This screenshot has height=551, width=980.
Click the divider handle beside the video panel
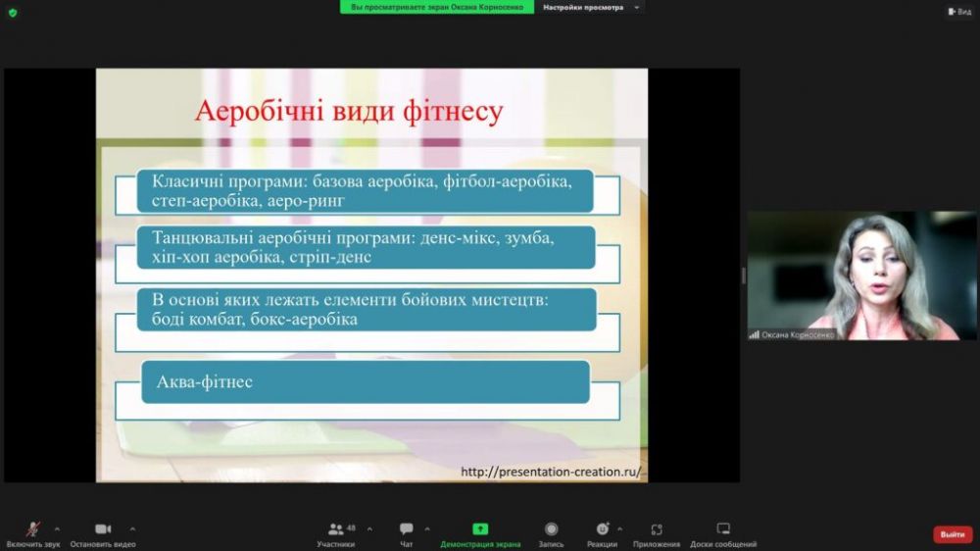pos(743,275)
